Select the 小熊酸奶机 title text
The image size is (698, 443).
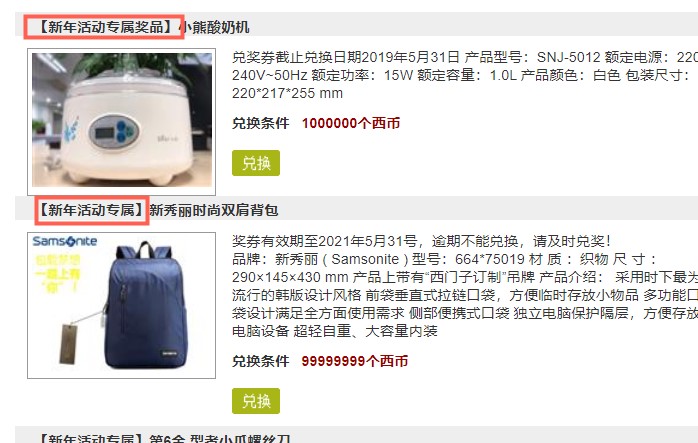(x=215, y=27)
